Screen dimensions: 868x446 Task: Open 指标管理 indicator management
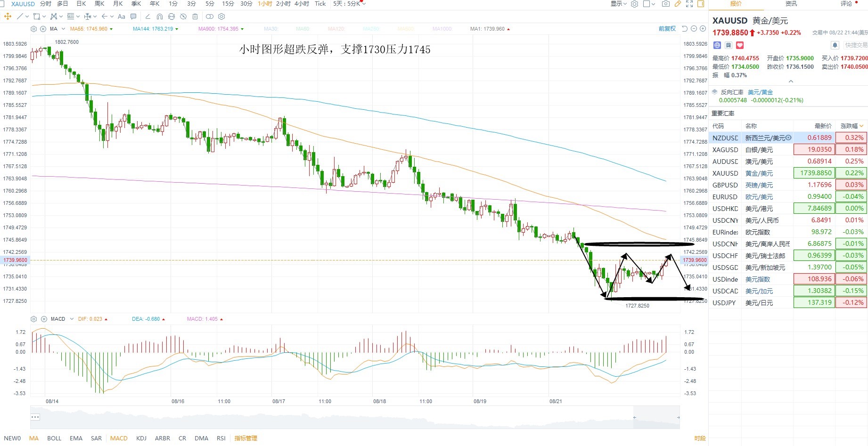click(246, 438)
